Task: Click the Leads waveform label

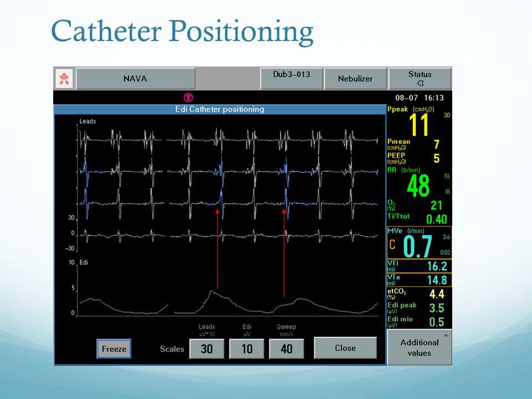Action: [88, 121]
